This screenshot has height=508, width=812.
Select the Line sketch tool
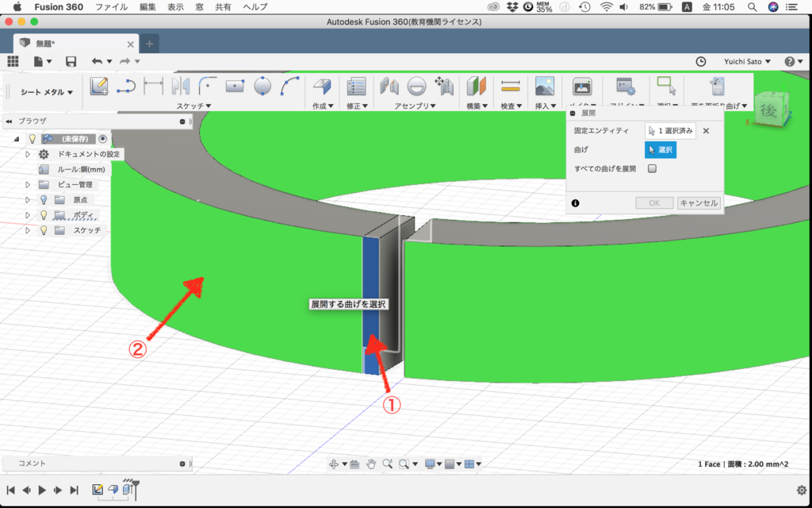126,86
